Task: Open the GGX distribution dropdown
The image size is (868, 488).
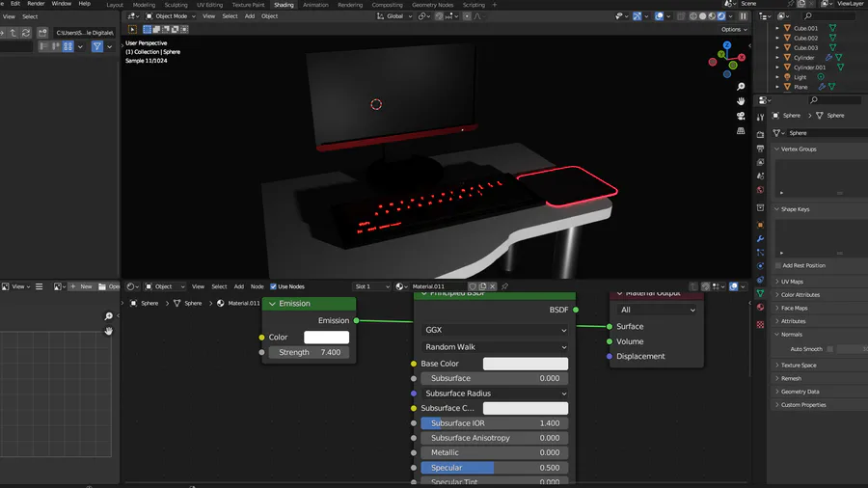Action: click(495, 330)
